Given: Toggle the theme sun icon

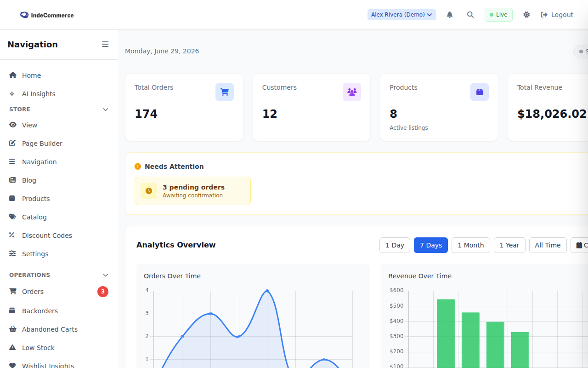Looking at the screenshot, I should point(526,15).
